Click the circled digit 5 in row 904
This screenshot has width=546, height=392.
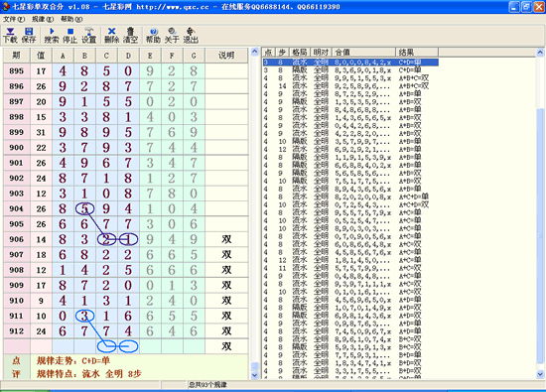point(84,208)
